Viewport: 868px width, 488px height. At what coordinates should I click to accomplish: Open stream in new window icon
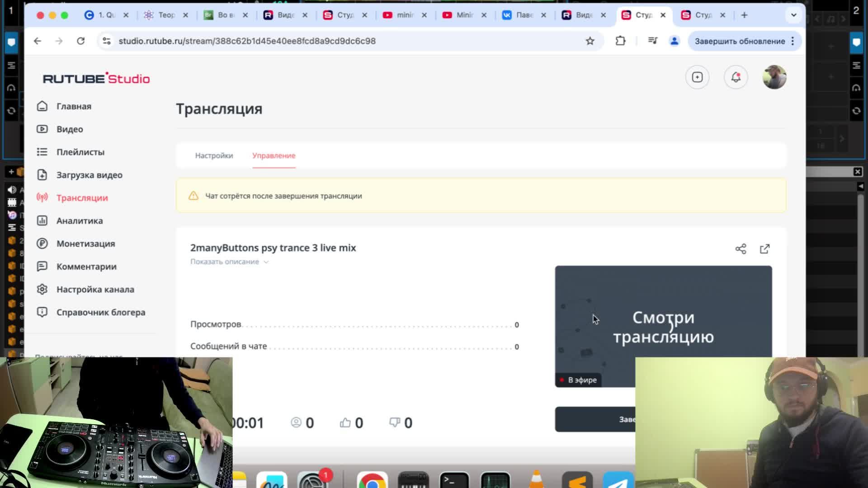click(764, 249)
